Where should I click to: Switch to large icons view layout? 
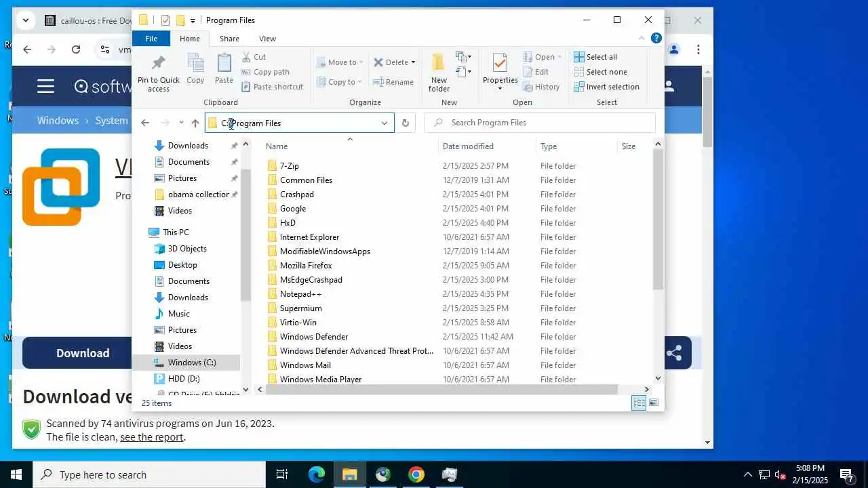point(654,403)
